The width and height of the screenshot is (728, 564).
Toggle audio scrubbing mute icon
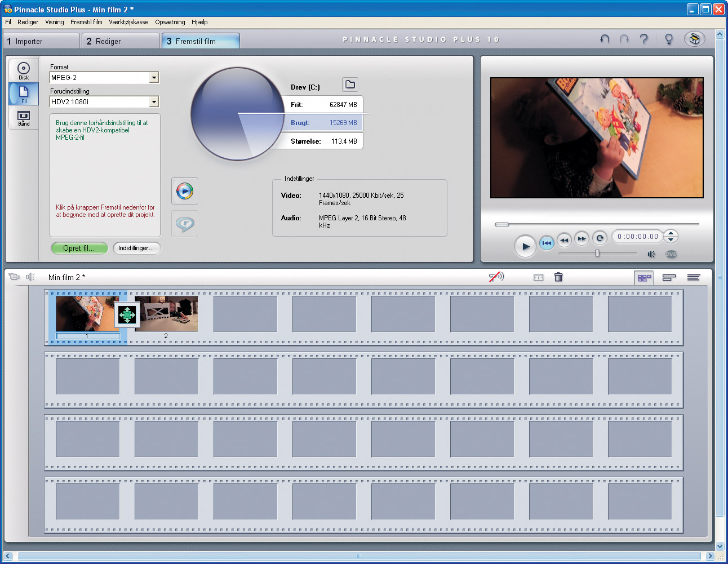(x=496, y=277)
